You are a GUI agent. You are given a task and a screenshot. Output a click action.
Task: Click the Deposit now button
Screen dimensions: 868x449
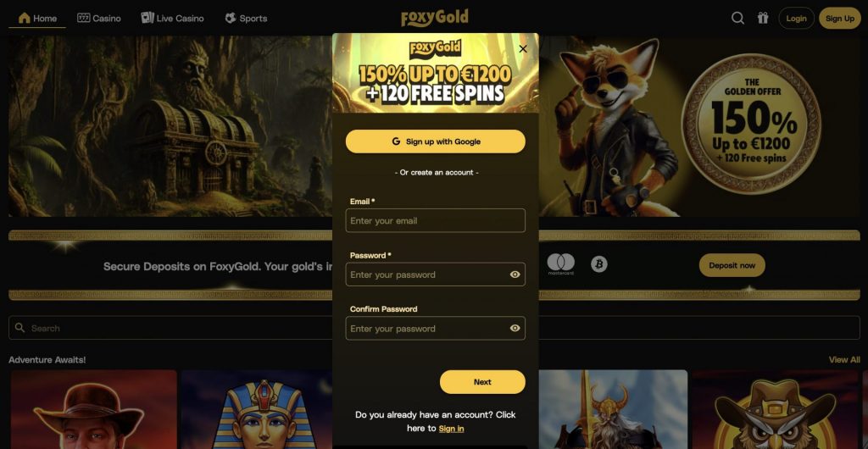pyautogui.click(x=732, y=265)
